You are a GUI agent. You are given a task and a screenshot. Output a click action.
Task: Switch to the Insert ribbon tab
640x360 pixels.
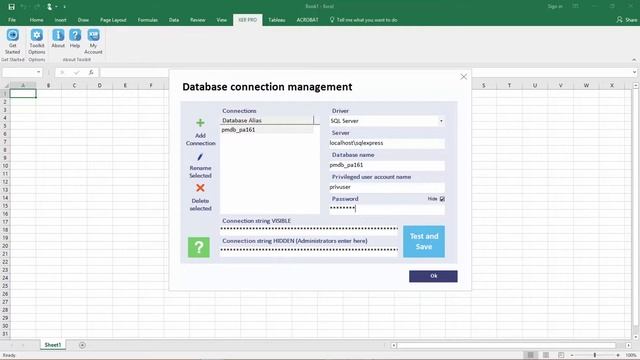point(60,20)
